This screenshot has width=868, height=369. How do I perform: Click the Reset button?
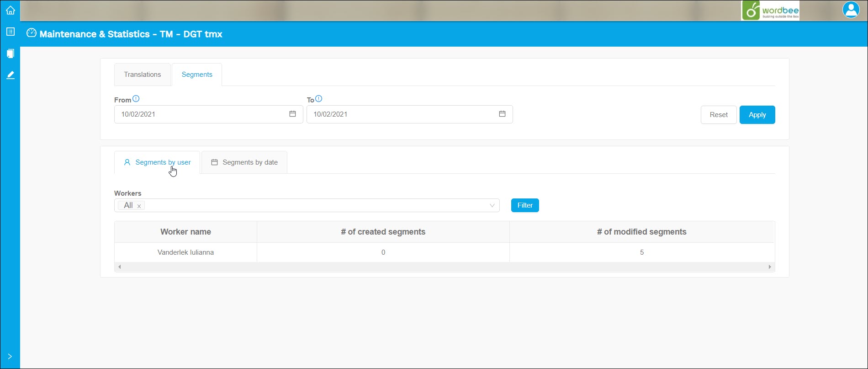(x=718, y=115)
